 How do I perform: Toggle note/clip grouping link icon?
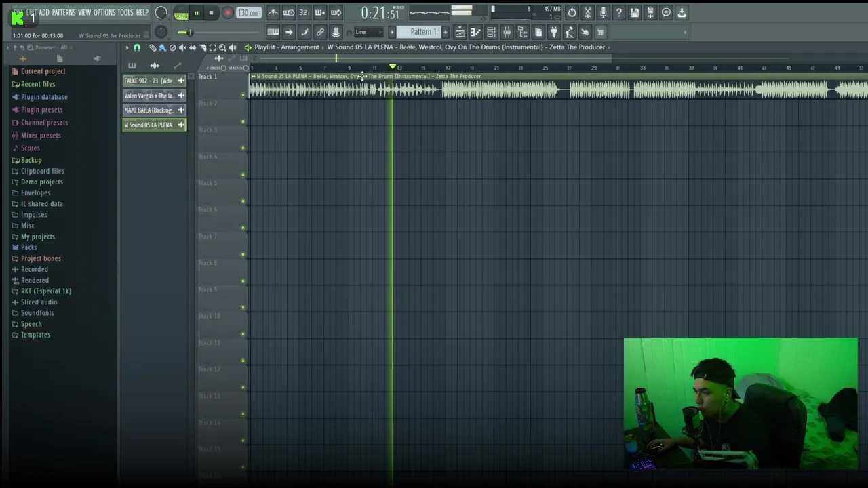coord(320,32)
